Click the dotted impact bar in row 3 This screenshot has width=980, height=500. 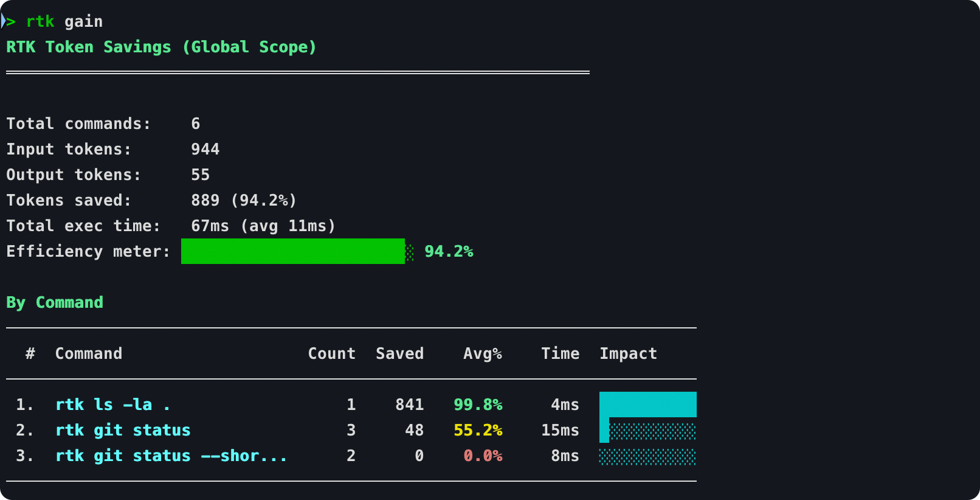click(x=647, y=456)
